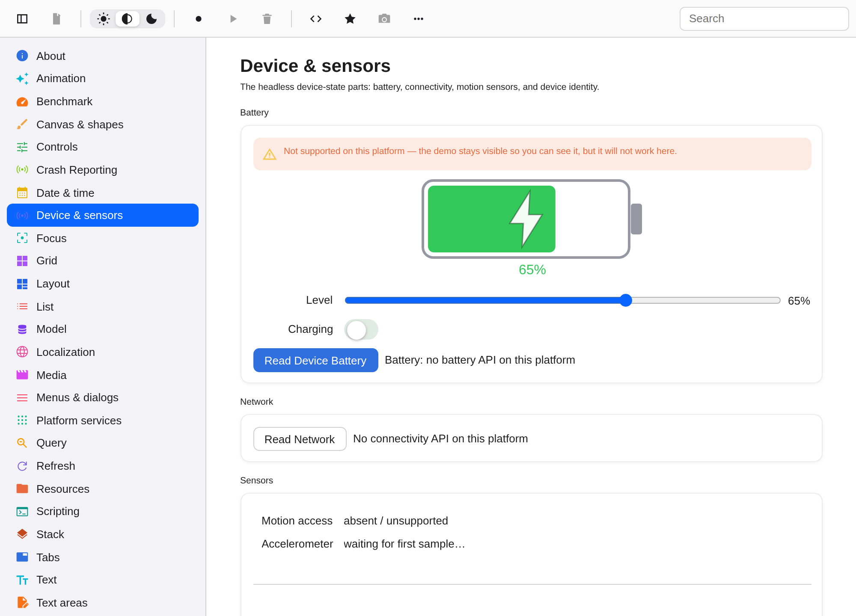
Task: Click the camera screenshot icon
Action: pos(384,19)
